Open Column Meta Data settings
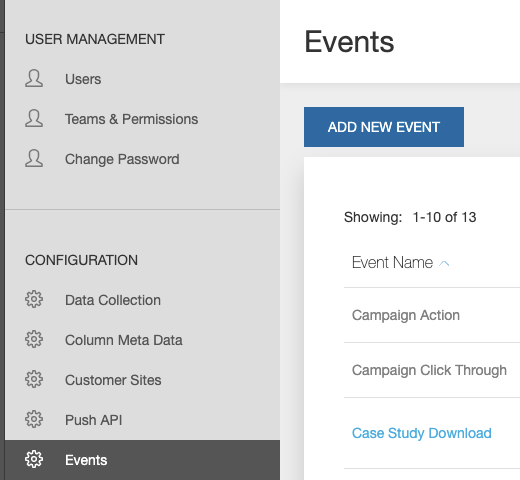Viewport: 520px width, 480px height. coord(124,340)
